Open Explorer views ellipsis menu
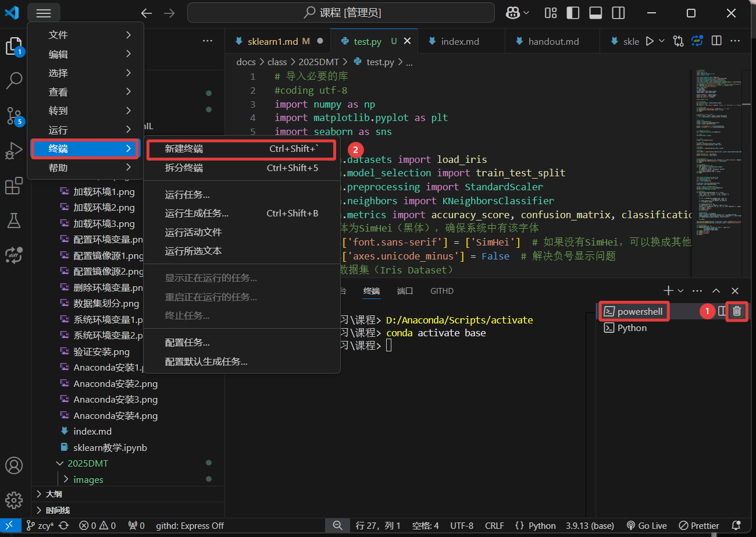 tap(208, 41)
